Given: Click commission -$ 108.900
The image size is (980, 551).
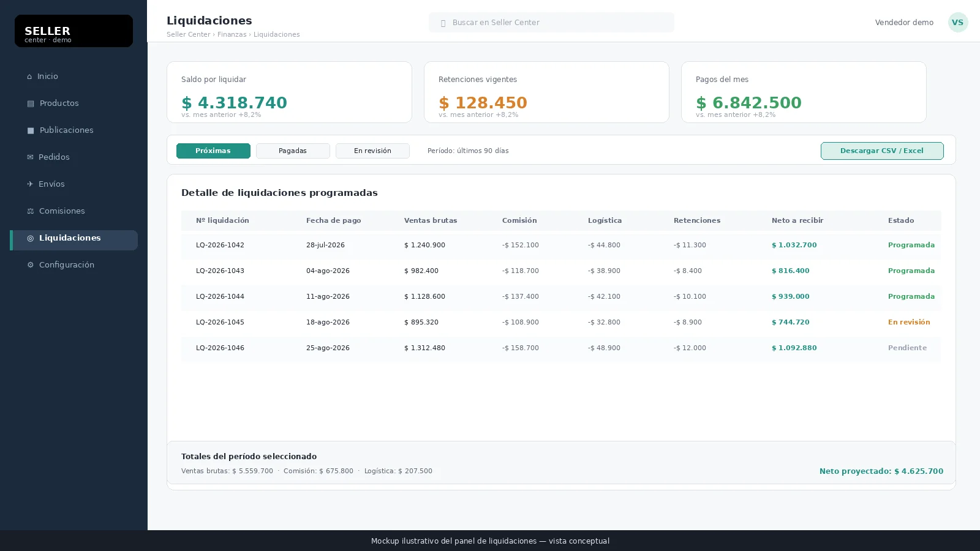Looking at the screenshot, I should coord(521,322).
